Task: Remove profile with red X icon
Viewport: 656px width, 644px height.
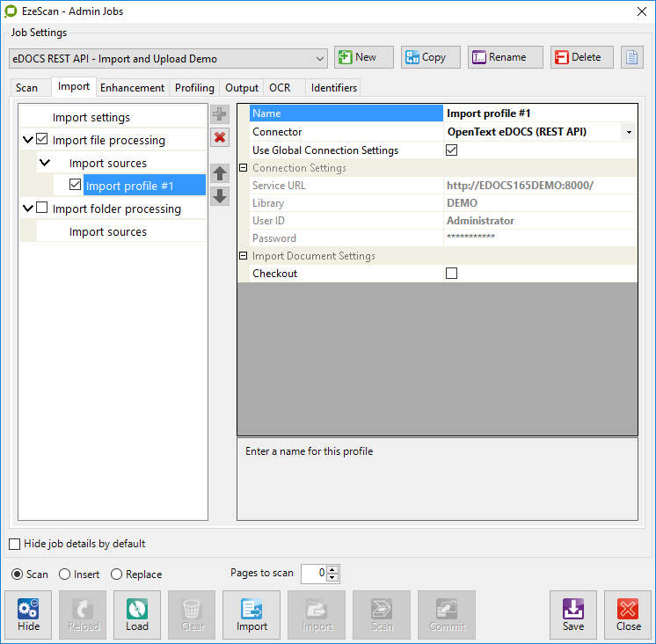Action: [220, 137]
